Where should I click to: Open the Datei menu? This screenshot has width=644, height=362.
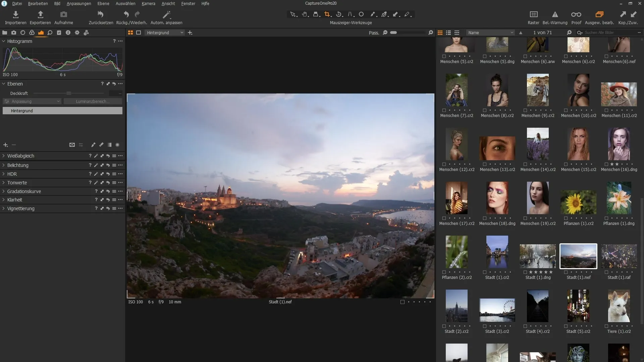(17, 3)
